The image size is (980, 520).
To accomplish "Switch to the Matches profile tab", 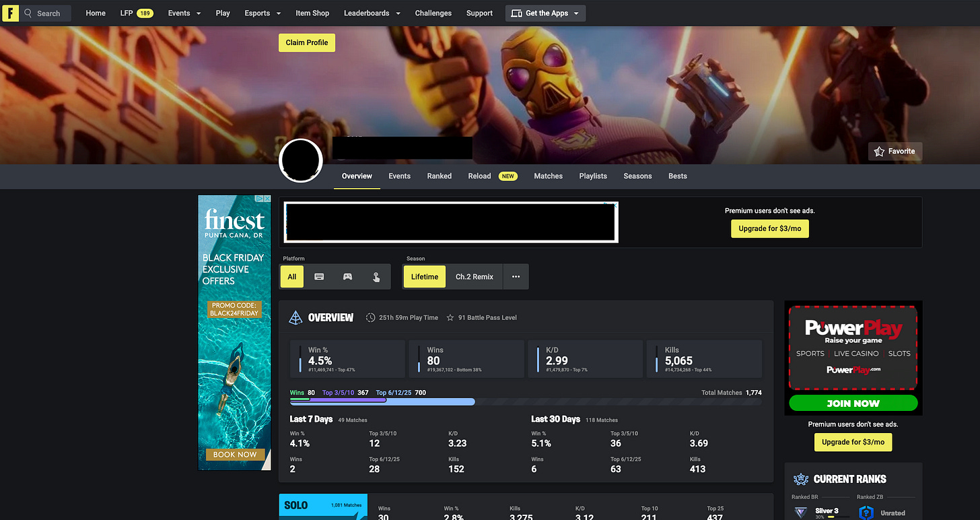I will click(549, 176).
